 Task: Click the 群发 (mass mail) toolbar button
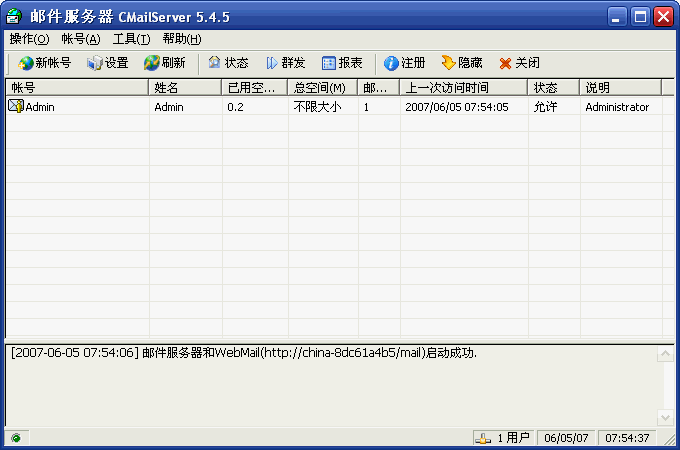285,63
